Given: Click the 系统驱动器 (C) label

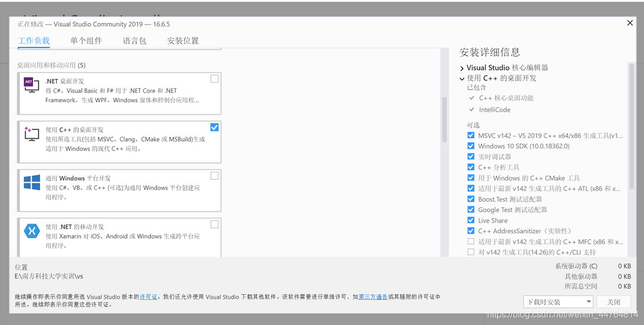Looking at the screenshot, I should coord(576,266).
